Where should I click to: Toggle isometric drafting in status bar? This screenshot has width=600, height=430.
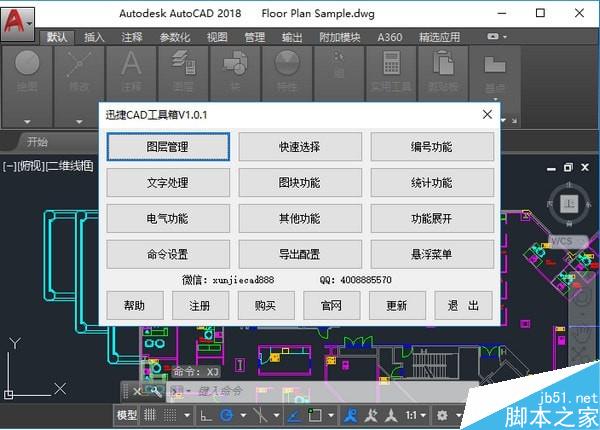261,415
